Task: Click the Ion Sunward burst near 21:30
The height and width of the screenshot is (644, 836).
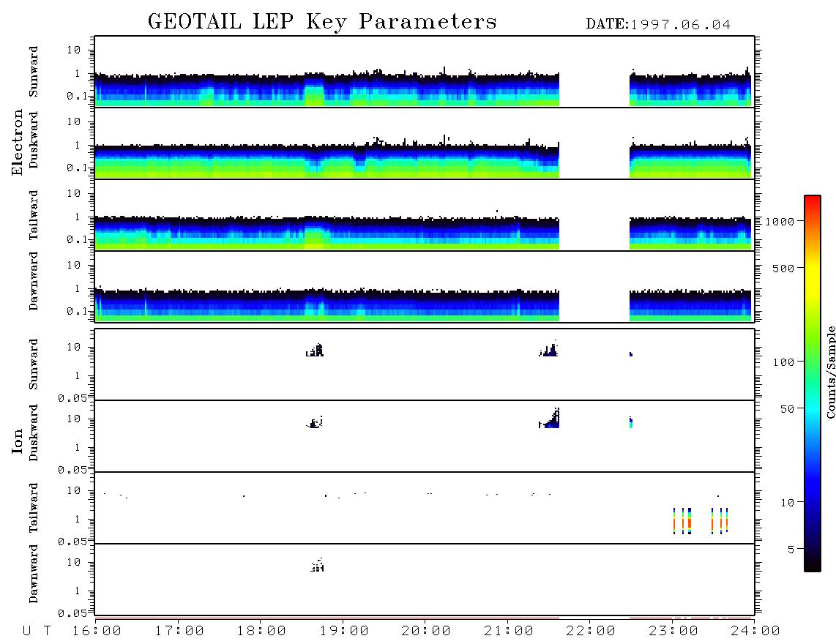Action: 548,348
